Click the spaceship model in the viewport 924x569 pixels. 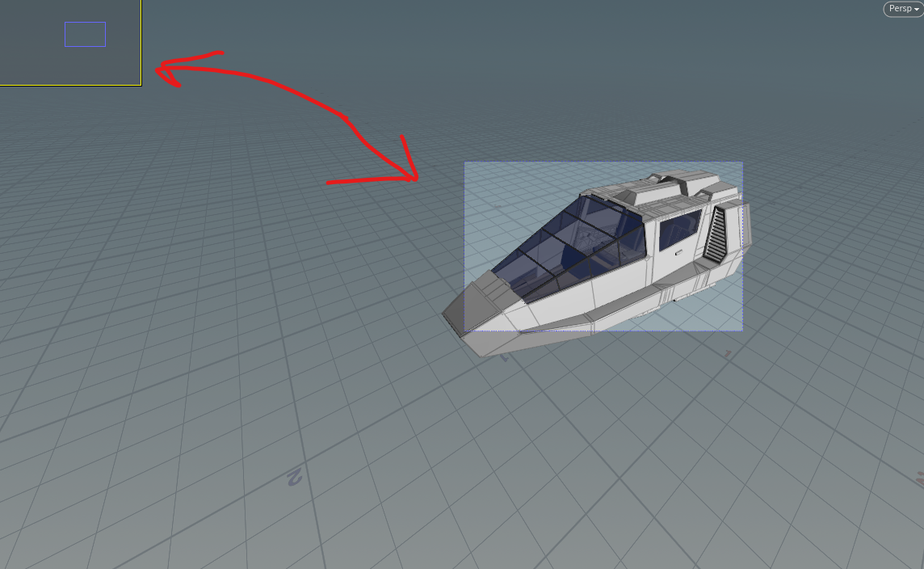point(595,263)
